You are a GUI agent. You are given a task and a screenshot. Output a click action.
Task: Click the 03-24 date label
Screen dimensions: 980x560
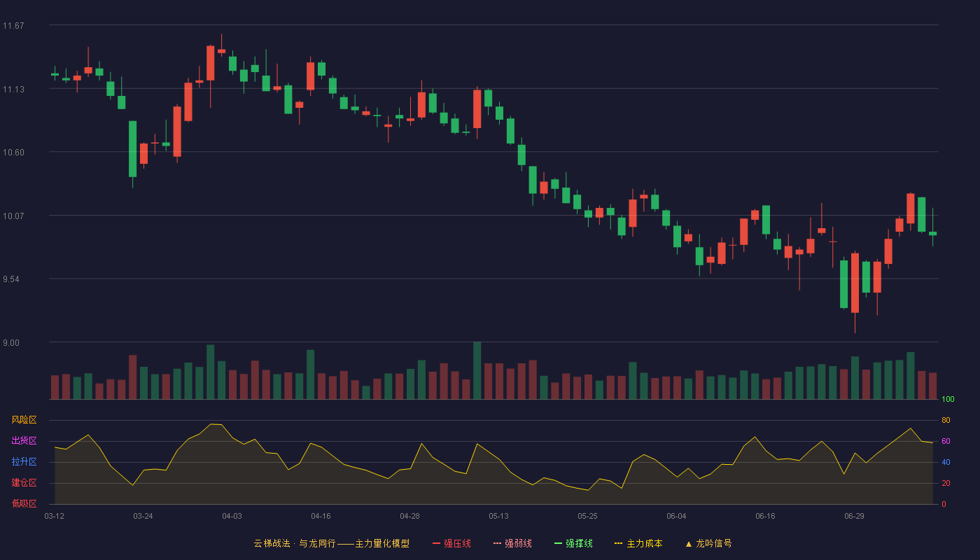pyautogui.click(x=143, y=516)
